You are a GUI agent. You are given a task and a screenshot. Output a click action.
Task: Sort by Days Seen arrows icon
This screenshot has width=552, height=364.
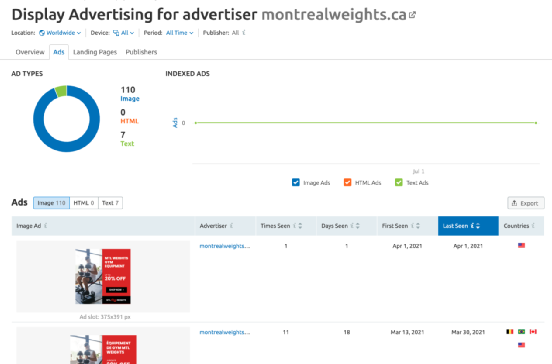[358, 226]
